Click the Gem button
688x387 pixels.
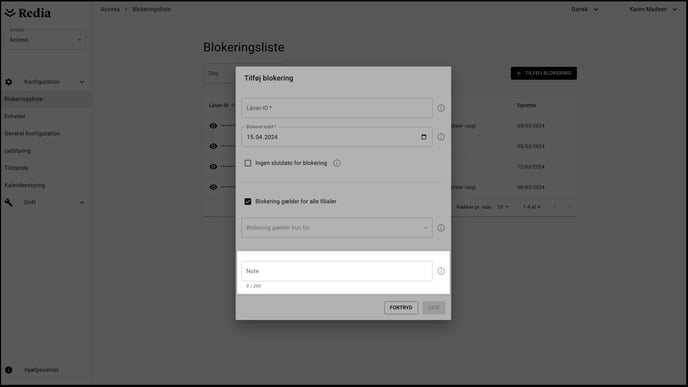[434, 308]
